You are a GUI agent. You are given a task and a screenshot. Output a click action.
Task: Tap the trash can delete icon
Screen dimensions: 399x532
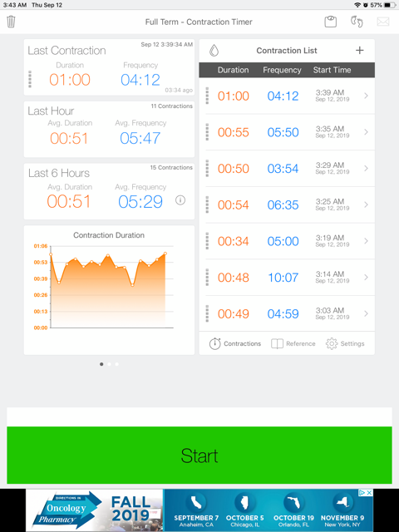(11, 22)
